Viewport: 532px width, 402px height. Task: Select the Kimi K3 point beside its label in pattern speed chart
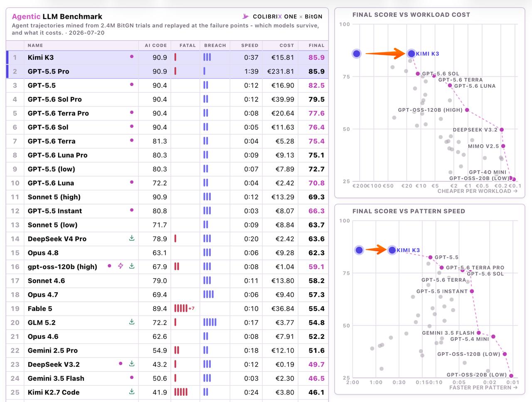(x=392, y=250)
